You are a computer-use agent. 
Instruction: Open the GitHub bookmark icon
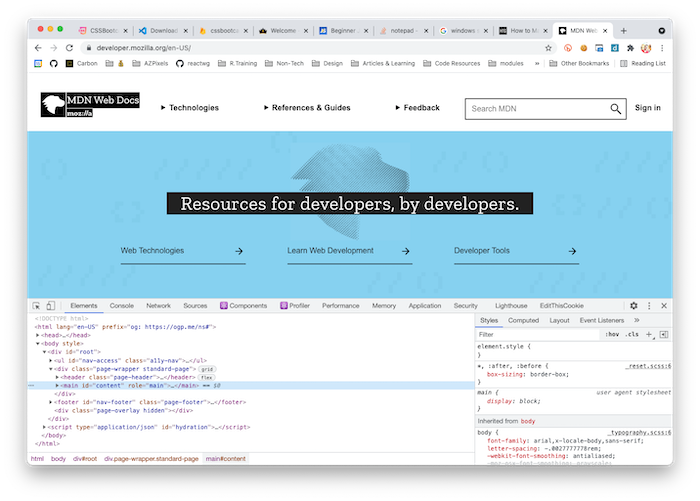point(54,63)
